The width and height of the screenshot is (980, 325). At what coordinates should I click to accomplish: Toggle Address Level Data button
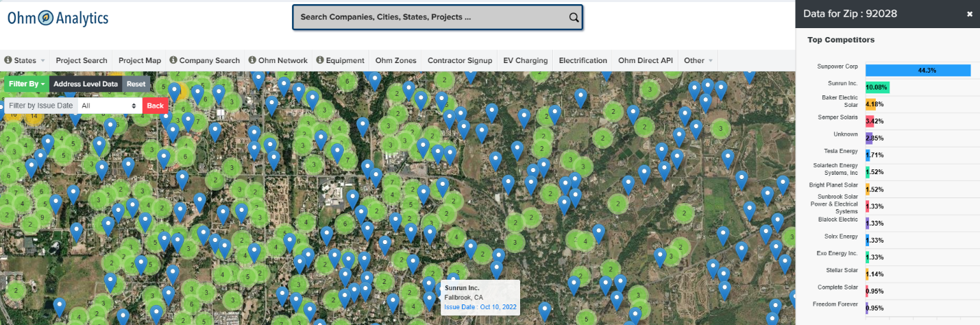86,84
